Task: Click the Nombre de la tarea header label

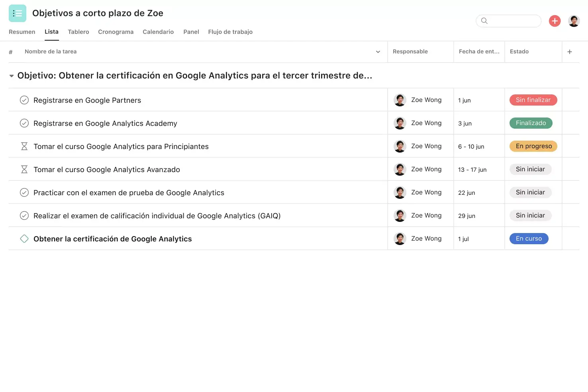Action: click(x=51, y=52)
